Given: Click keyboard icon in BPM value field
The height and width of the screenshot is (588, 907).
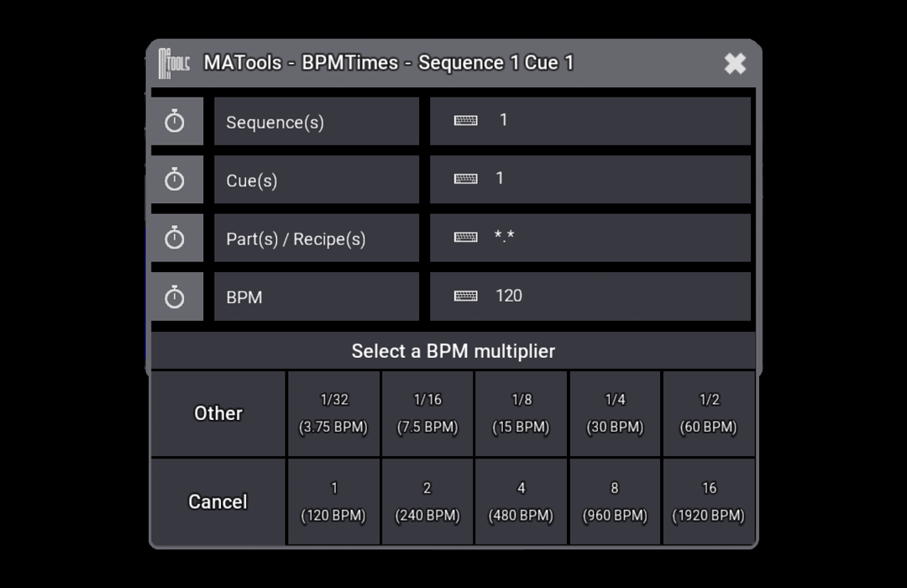Looking at the screenshot, I should pos(465,297).
